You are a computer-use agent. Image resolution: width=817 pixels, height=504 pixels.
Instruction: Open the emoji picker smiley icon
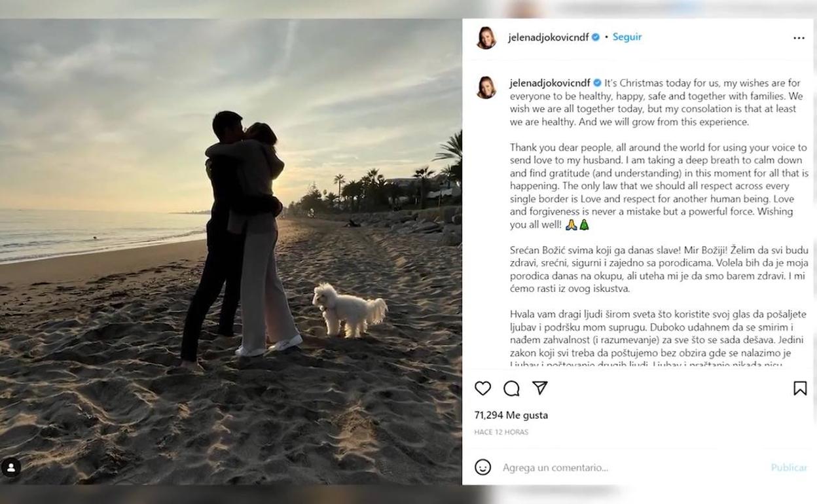tap(482, 467)
